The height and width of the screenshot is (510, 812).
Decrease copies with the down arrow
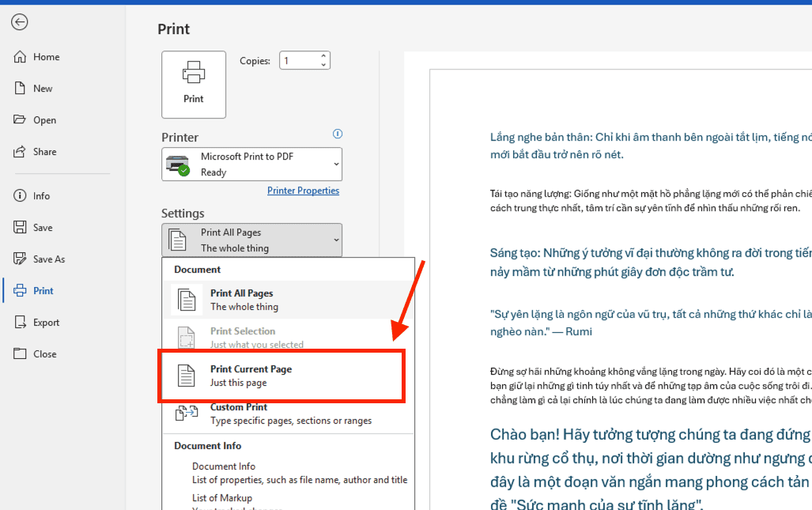(x=323, y=65)
